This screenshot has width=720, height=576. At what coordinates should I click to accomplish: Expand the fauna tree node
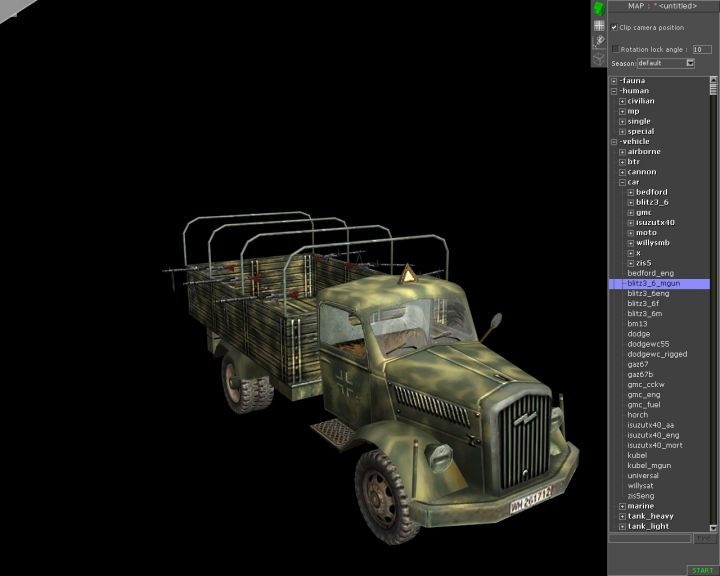(614, 81)
